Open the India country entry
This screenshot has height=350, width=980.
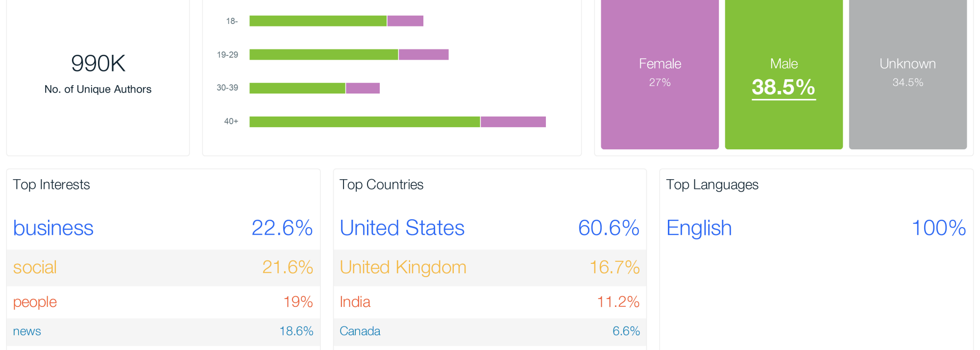click(x=355, y=302)
